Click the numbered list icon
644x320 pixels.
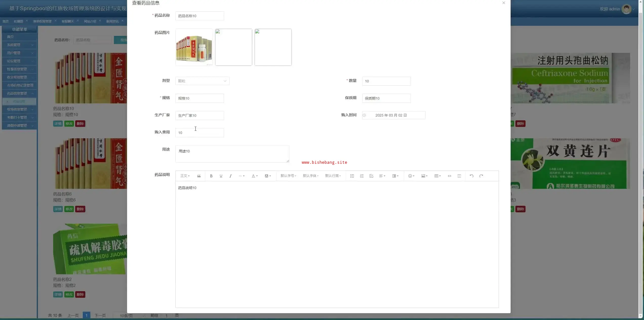point(361,176)
